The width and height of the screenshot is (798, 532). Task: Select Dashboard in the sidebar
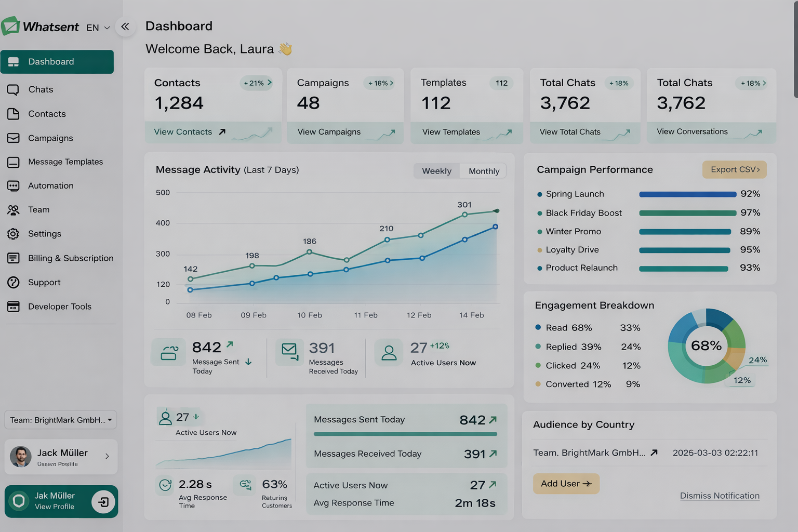point(50,61)
